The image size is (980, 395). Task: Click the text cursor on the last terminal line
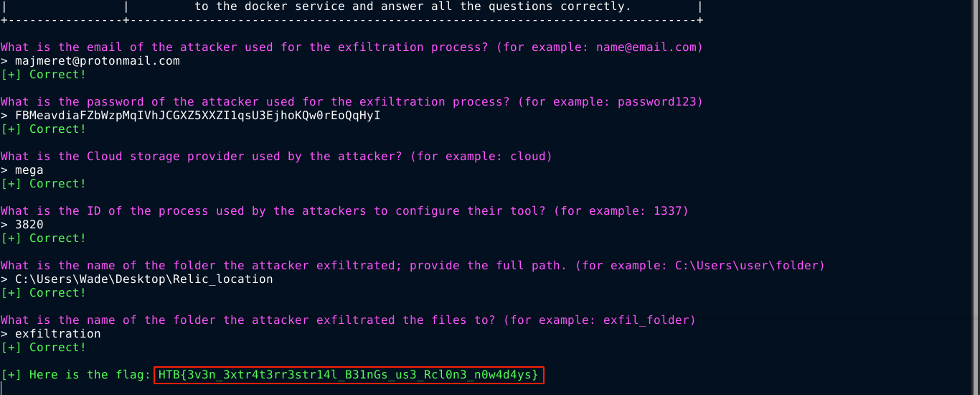coord(2,389)
